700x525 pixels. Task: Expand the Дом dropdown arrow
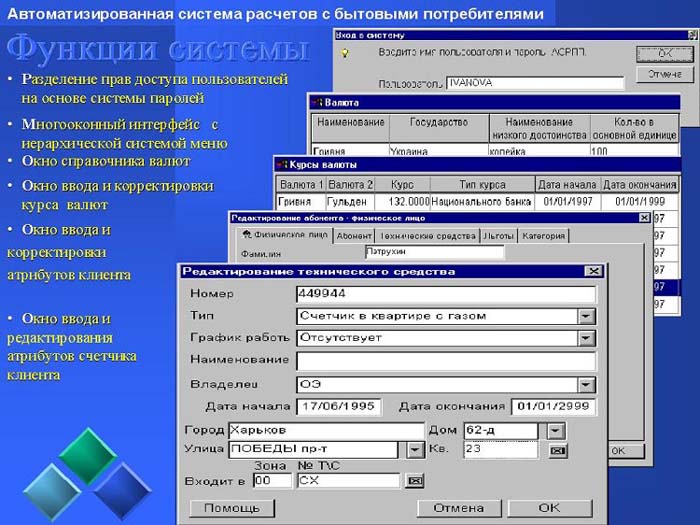click(x=557, y=430)
